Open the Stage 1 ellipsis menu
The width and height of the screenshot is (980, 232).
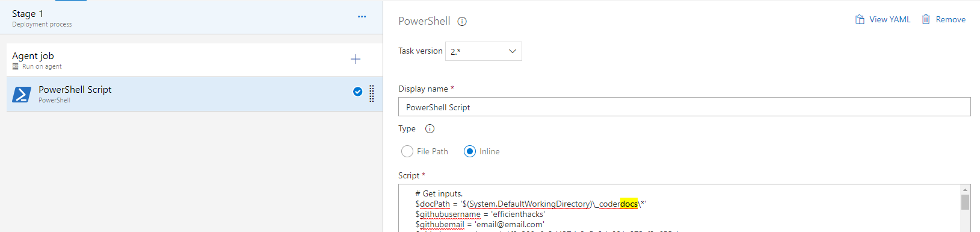tap(362, 17)
